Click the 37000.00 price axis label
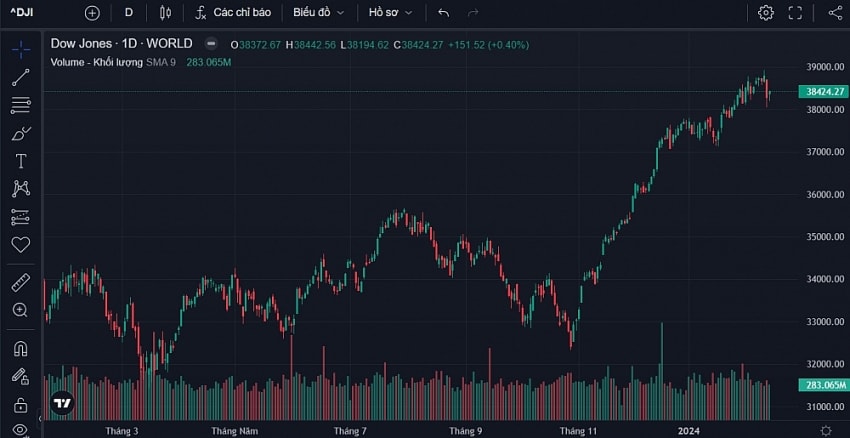 (825, 152)
